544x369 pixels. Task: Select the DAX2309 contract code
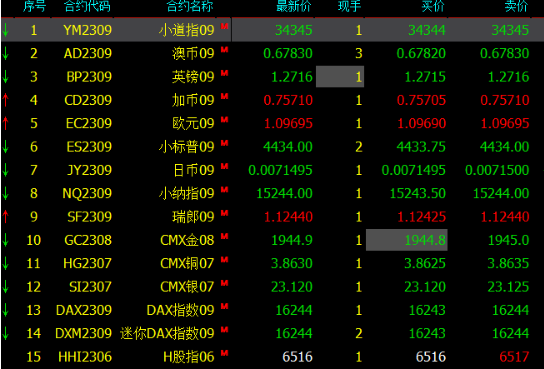pos(84,310)
